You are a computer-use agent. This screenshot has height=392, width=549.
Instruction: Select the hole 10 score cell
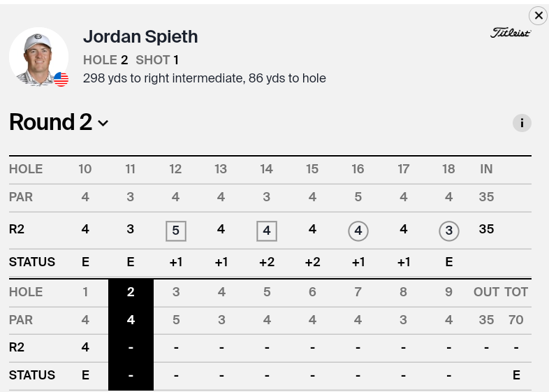click(85, 229)
